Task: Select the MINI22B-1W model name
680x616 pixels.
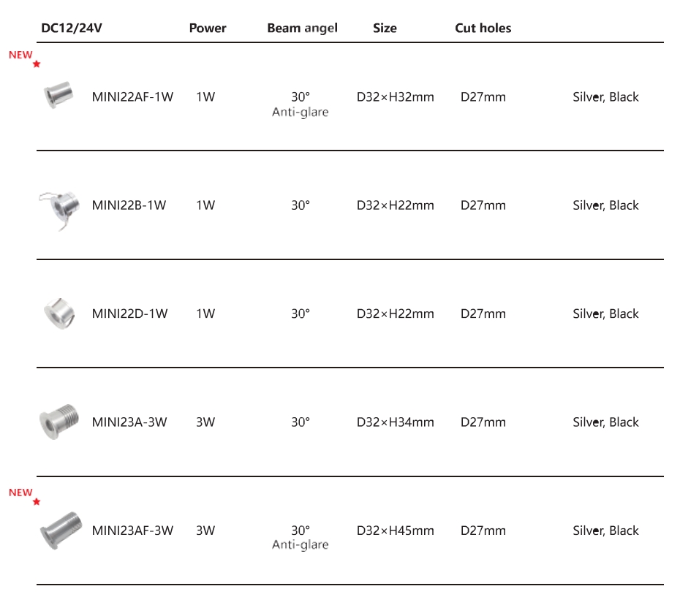Action: (129, 205)
